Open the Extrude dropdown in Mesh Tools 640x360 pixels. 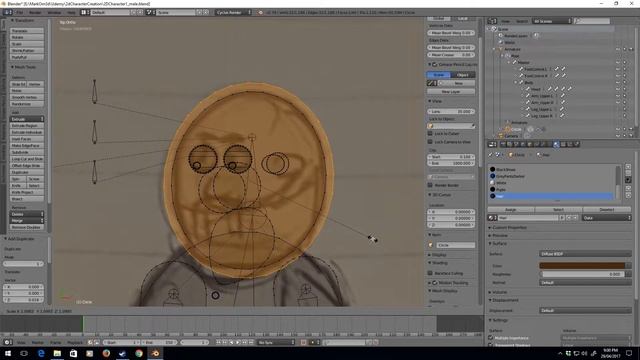[x=27, y=119]
